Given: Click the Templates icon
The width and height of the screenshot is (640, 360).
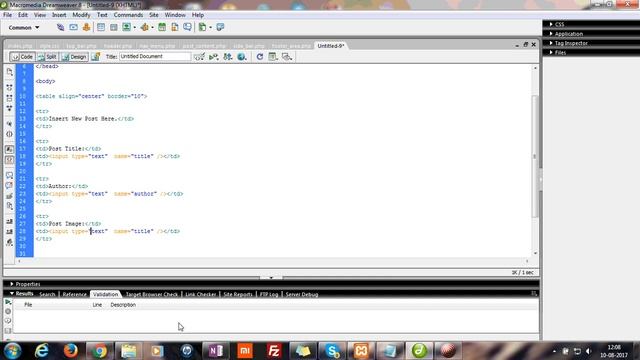Looking at the screenshot, I should [202, 27].
